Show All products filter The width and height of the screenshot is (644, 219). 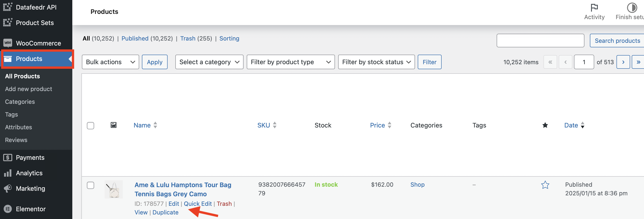(86, 38)
